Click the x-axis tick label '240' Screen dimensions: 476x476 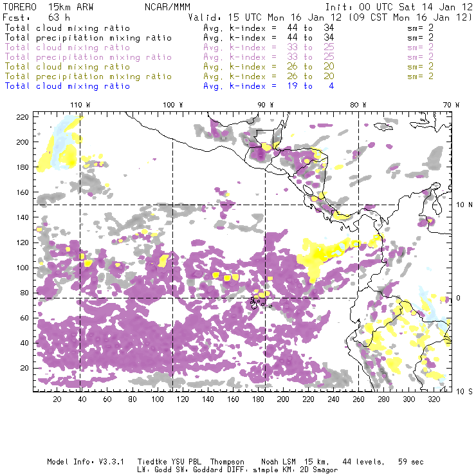point(333,399)
